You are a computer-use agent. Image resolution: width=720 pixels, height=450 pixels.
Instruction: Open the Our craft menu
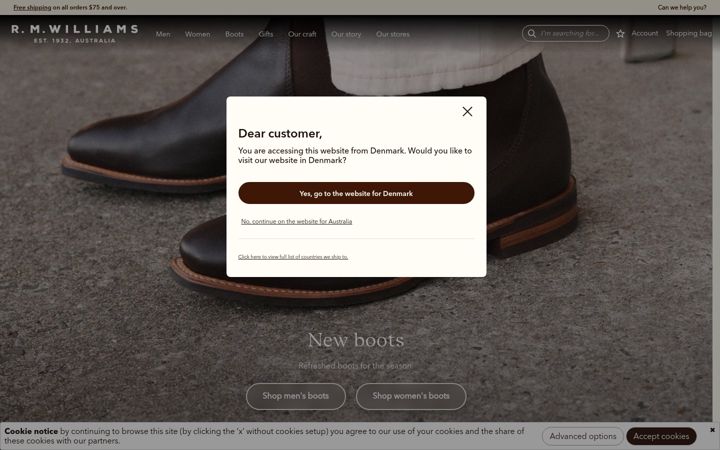302,34
